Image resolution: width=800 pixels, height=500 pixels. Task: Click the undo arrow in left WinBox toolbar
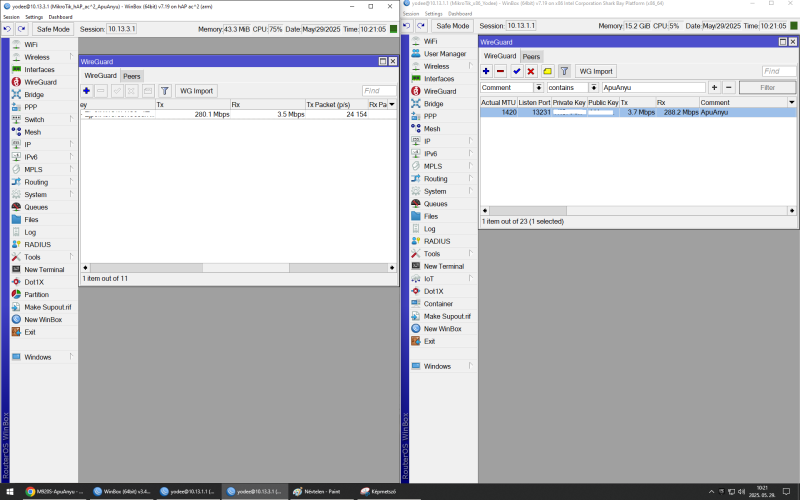[x=7, y=29]
